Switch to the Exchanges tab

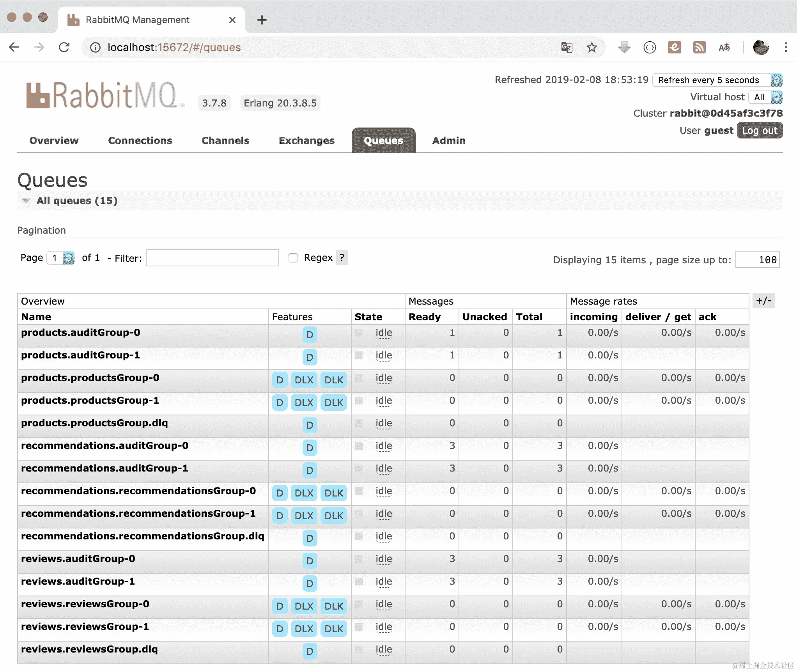306,140
